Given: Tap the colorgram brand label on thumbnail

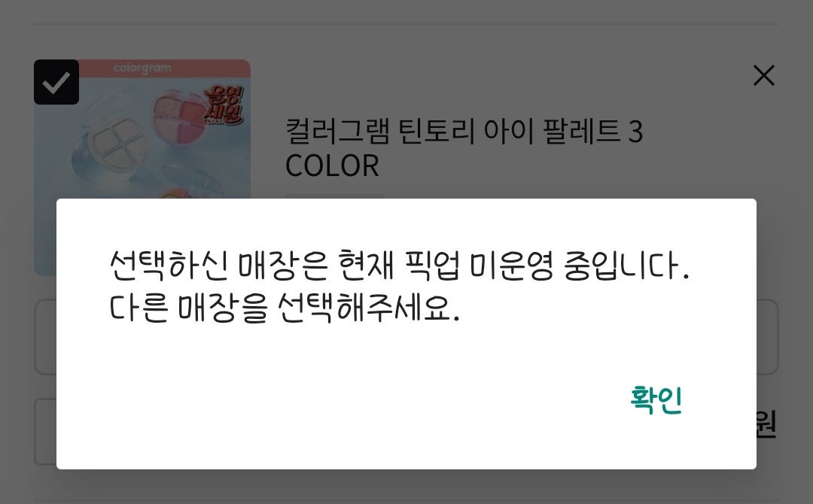Looking at the screenshot, I should click(142, 68).
